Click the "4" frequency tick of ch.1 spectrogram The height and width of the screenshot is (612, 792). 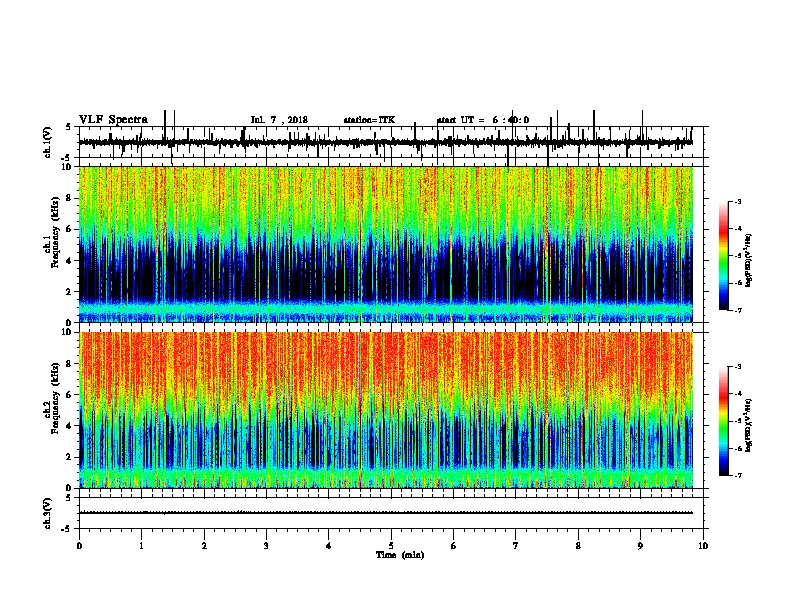[69, 261]
